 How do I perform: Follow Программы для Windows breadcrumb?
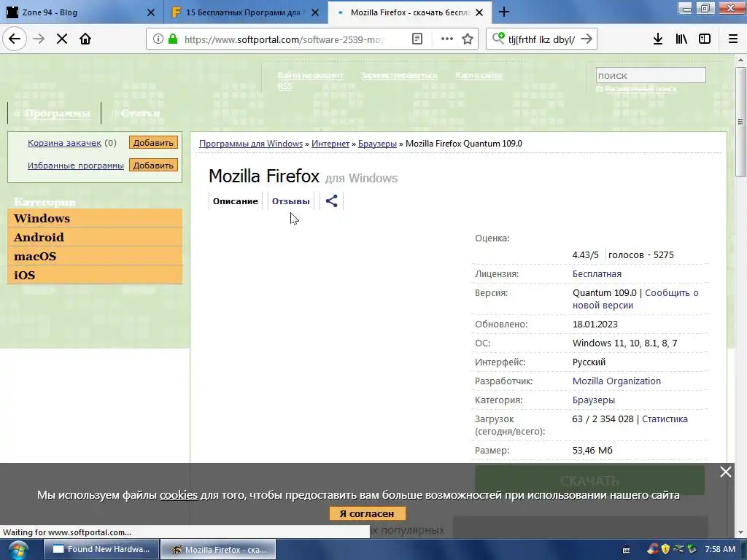coord(251,144)
